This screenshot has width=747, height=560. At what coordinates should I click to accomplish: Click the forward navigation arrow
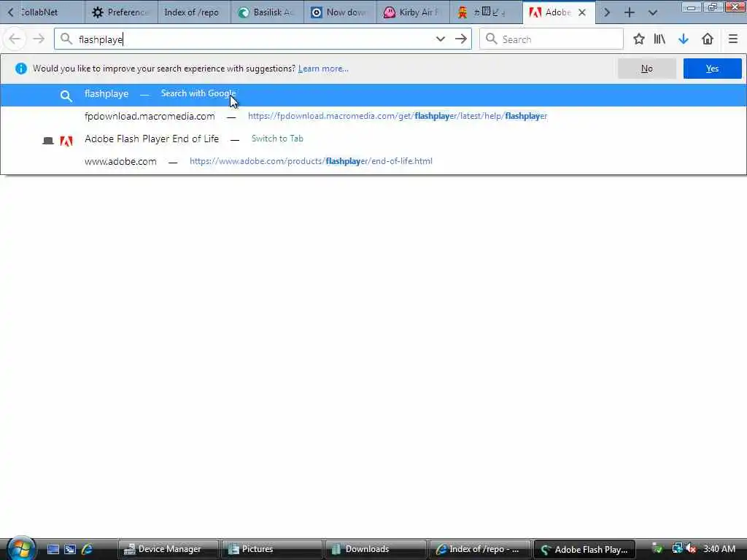(x=39, y=39)
